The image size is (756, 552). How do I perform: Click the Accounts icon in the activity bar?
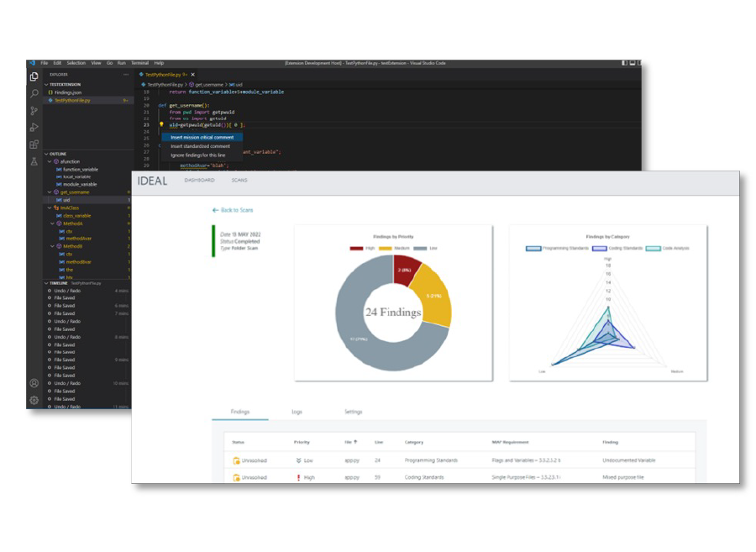coord(34,383)
